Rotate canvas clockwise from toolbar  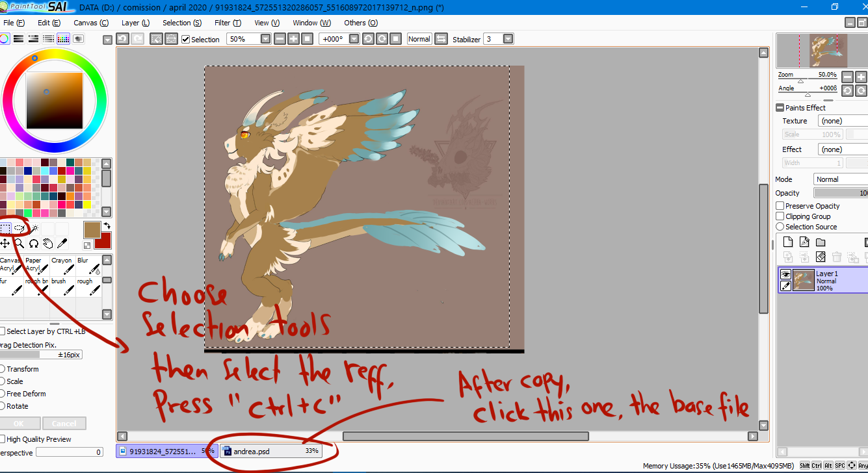coord(382,39)
